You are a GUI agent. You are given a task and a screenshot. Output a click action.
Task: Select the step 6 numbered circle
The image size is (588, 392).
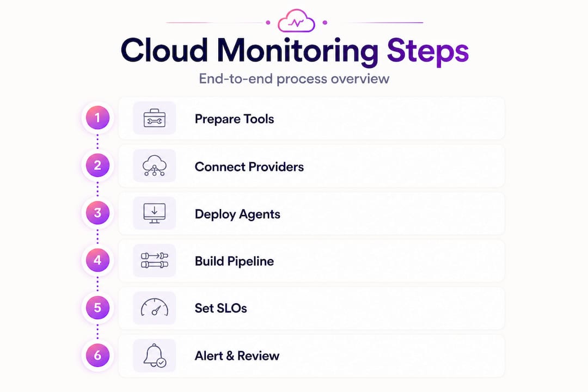tap(97, 355)
